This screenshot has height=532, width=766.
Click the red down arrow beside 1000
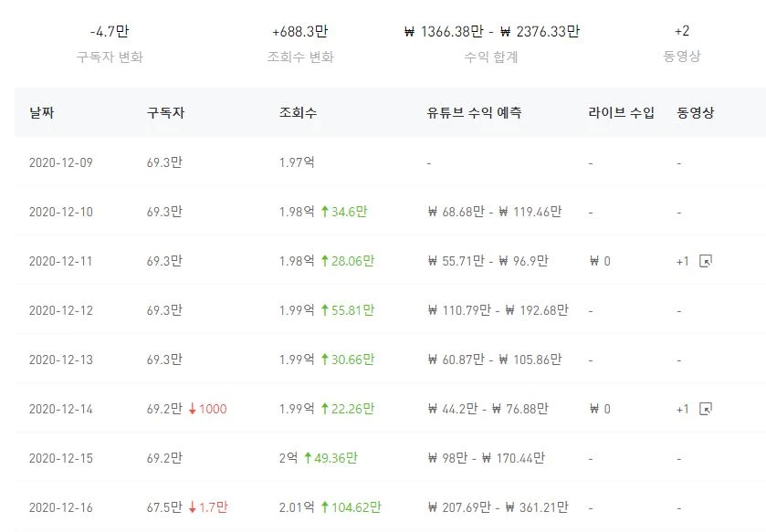193,409
